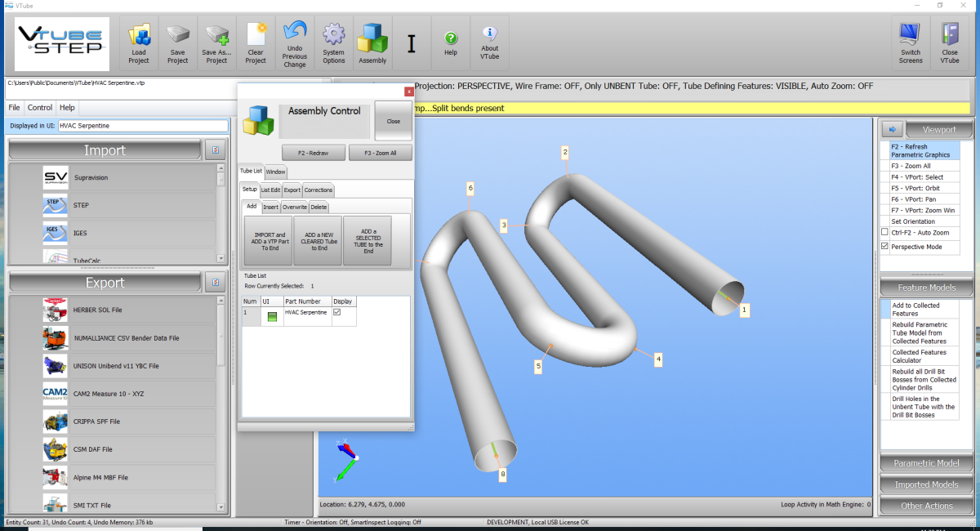Expand the Parametric Model panel
The height and width of the screenshot is (531, 980).
[926, 463]
